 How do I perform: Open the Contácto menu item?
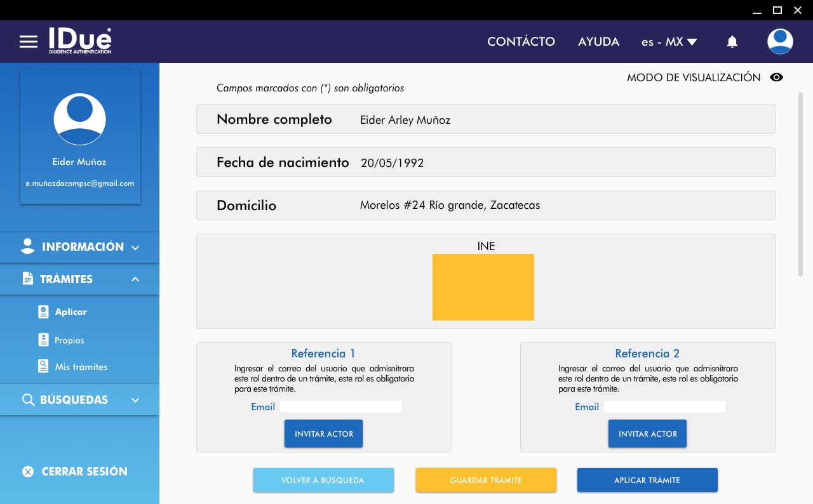tap(521, 42)
